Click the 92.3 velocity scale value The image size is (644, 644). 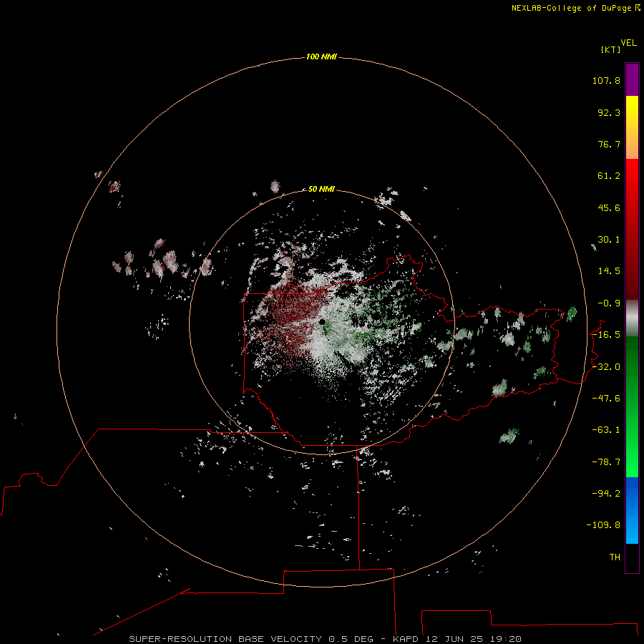[609, 112]
